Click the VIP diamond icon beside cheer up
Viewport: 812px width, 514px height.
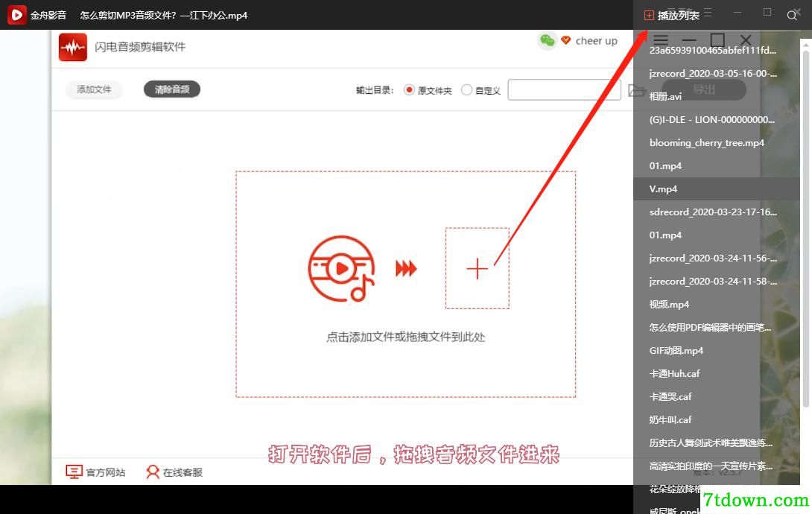point(565,40)
